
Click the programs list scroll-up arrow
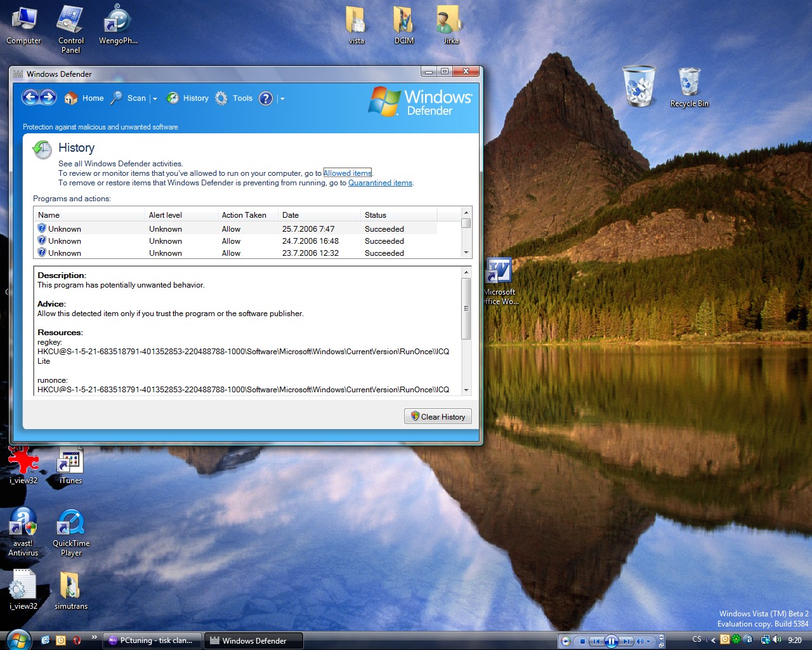(x=466, y=213)
